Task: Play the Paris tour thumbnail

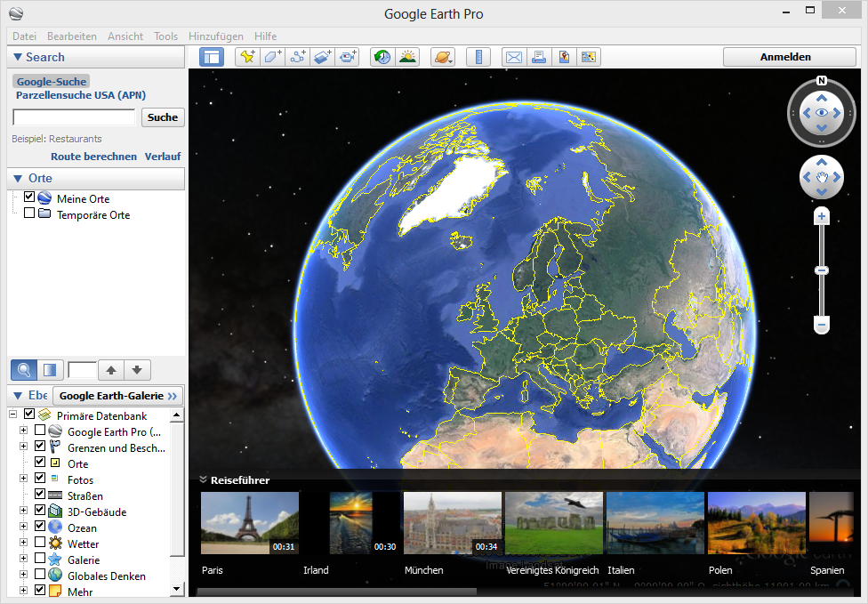Action: click(x=250, y=523)
